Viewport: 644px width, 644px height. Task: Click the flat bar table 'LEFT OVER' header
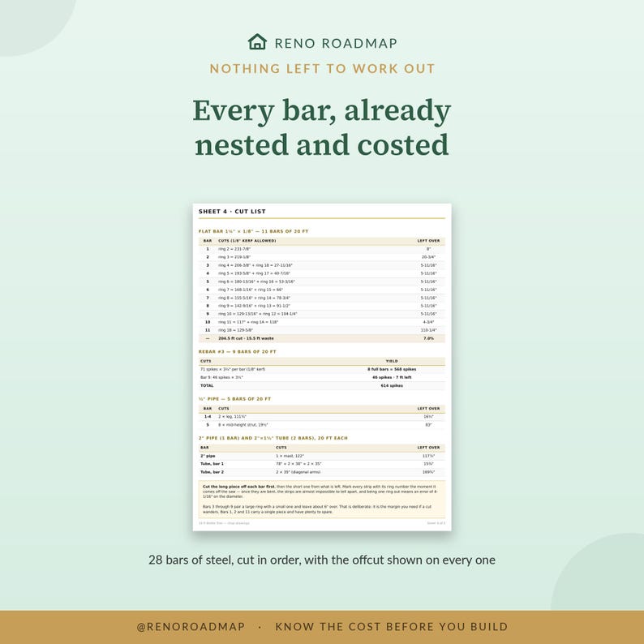428,241
